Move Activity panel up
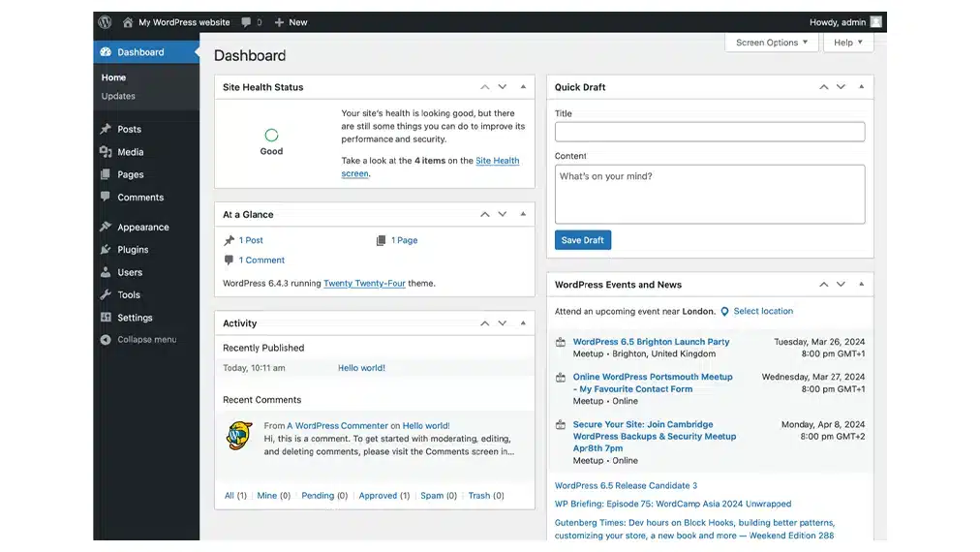 (x=485, y=323)
